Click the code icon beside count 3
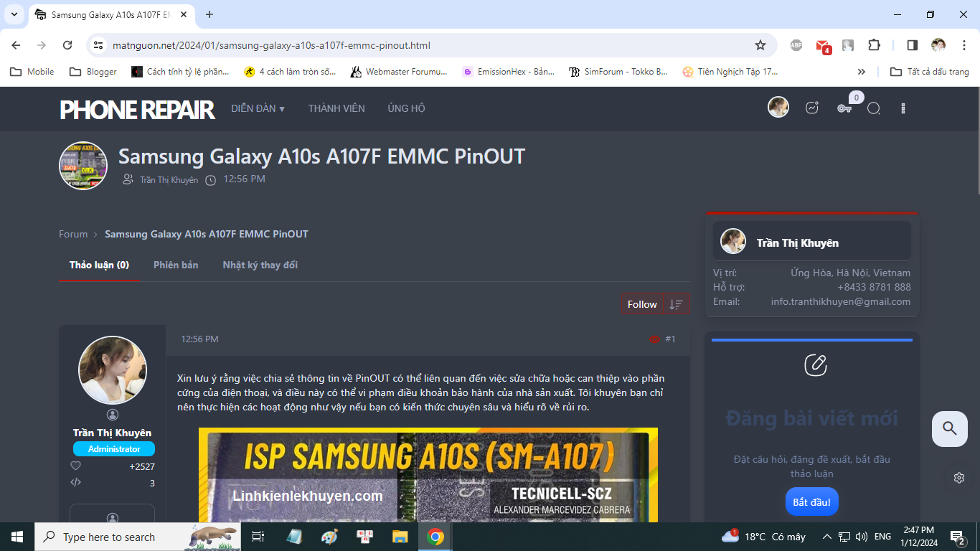 [x=75, y=482]
